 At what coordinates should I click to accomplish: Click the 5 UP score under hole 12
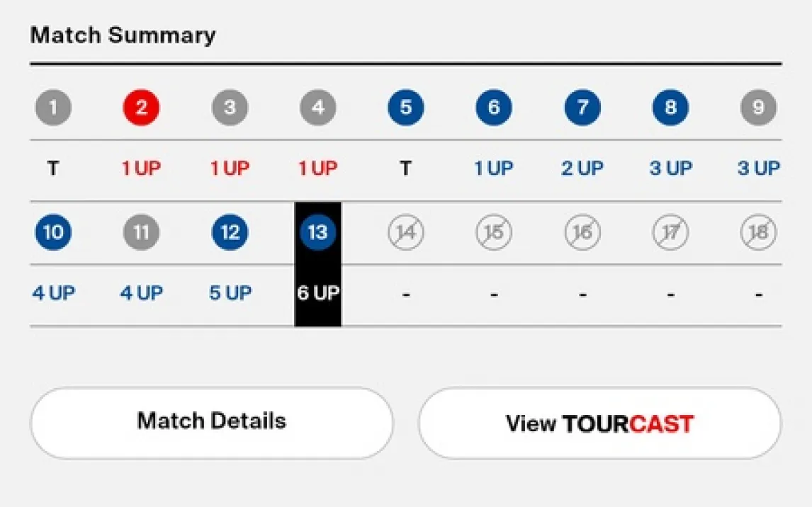point(230,294)
